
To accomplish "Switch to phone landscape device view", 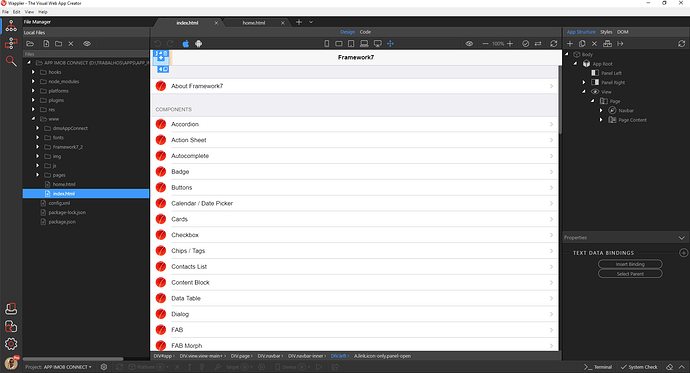I will 339,44.
